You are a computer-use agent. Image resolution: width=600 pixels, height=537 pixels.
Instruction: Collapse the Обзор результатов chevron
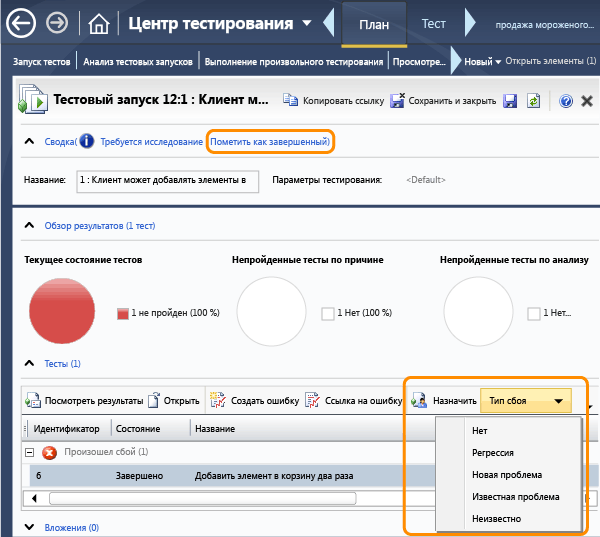[x=29, y=225]
